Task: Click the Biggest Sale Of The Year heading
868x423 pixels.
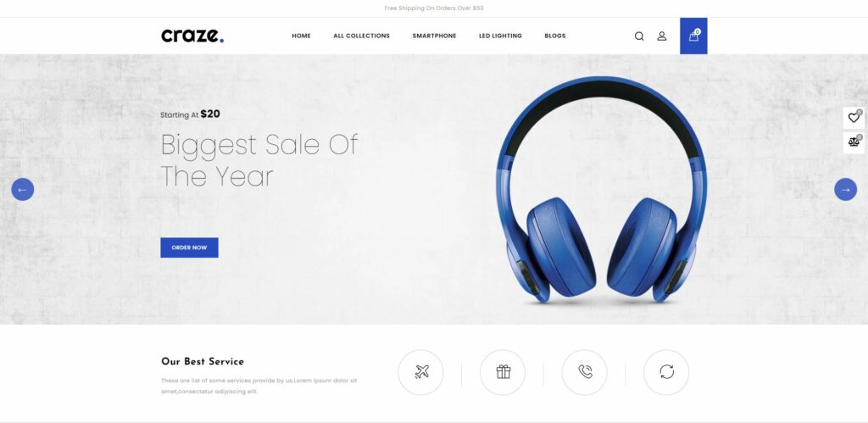Action: point(259,160)
